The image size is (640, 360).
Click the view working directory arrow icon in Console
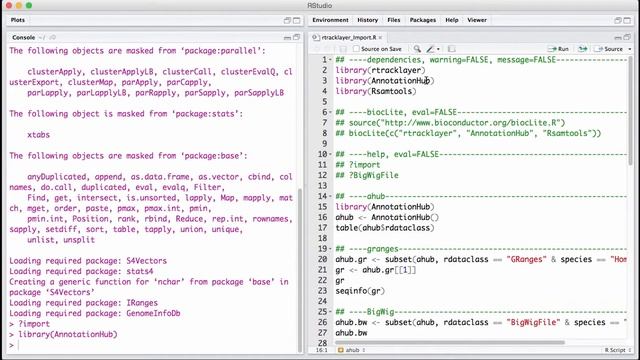coord(52,38)
